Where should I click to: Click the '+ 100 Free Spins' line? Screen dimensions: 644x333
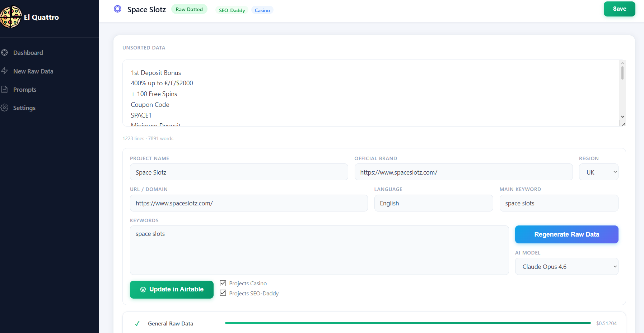click(154, 94)
